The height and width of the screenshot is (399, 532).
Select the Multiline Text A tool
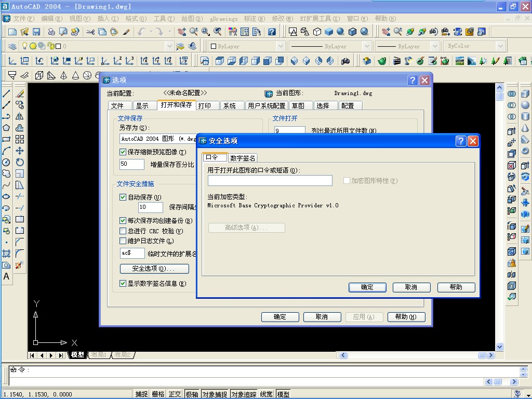tap(6, 276)
